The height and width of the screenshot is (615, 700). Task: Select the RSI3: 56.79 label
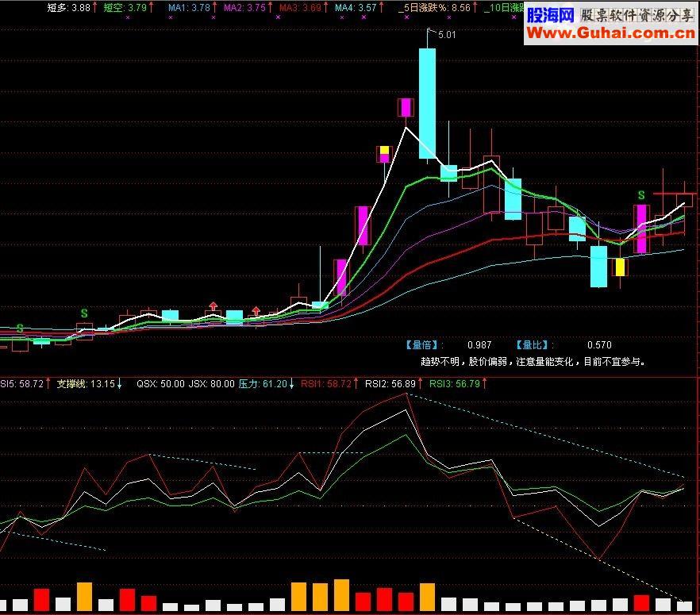tap(455, 384)
